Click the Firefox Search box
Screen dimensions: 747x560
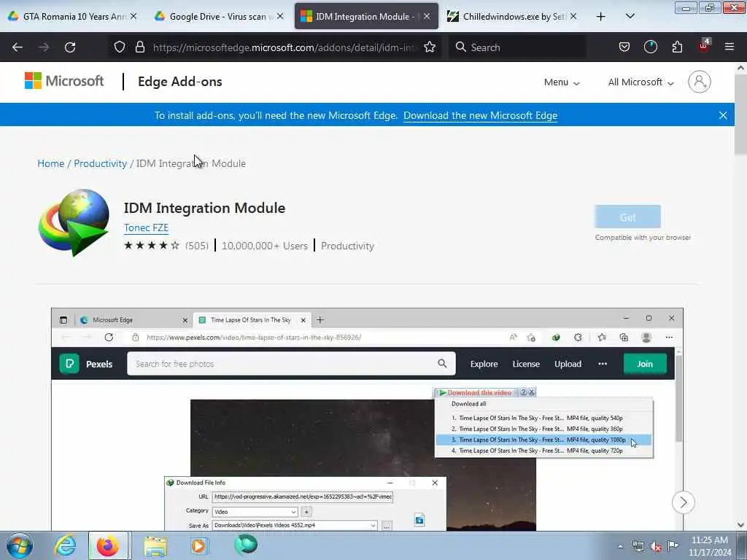pos(517,47)
